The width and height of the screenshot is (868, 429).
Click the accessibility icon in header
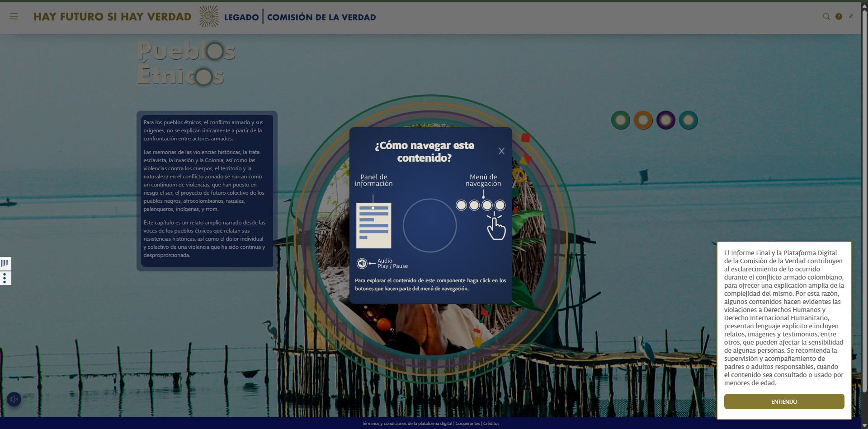click(851, 16)
